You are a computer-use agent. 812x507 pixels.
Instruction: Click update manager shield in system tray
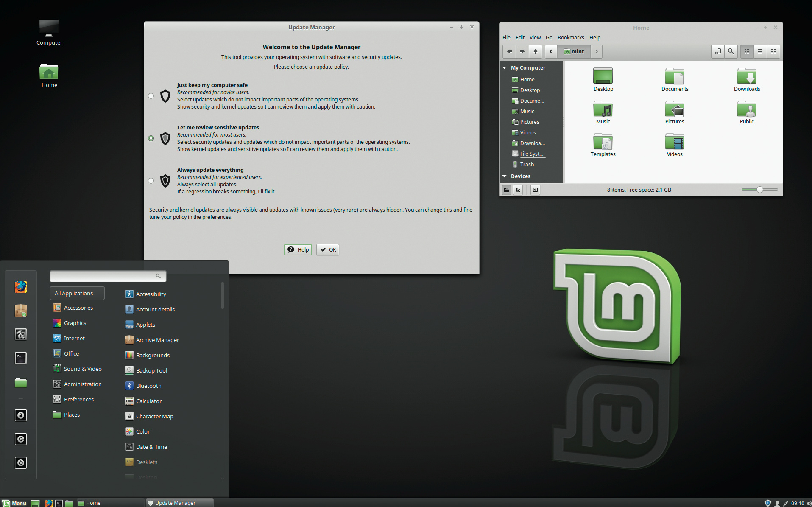(767, 503)
